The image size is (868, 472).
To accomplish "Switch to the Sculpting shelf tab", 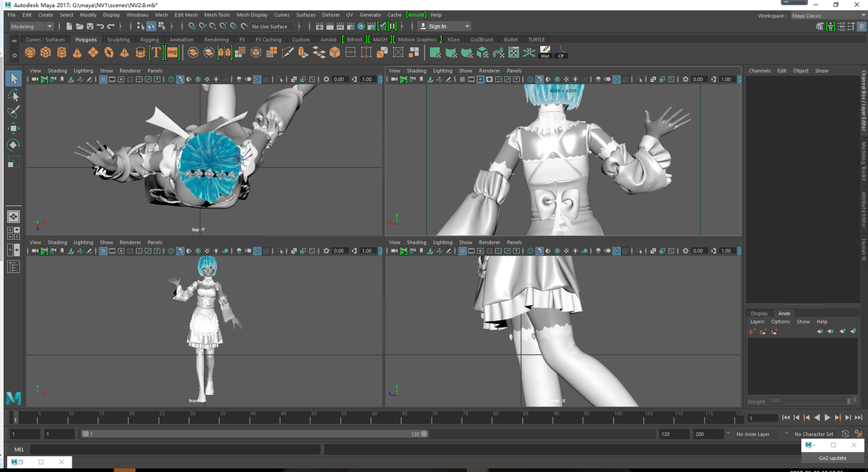I will point(119,39).
